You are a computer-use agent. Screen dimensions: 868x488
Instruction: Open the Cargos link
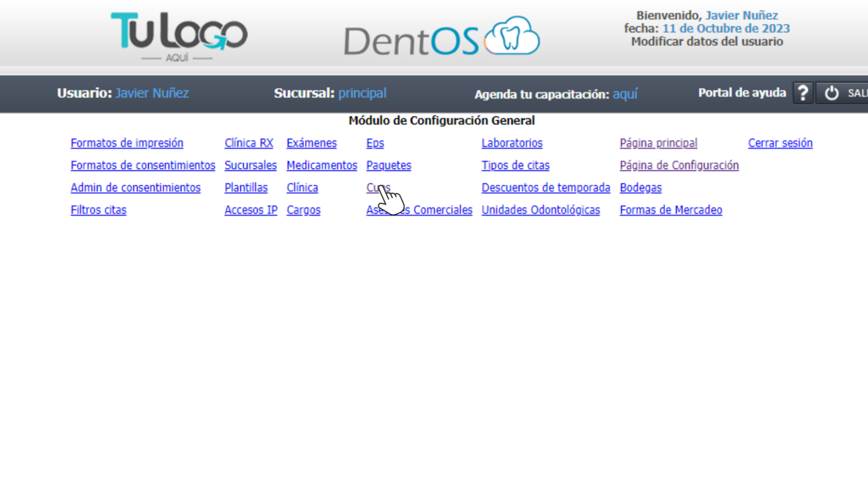pos(304,210)
